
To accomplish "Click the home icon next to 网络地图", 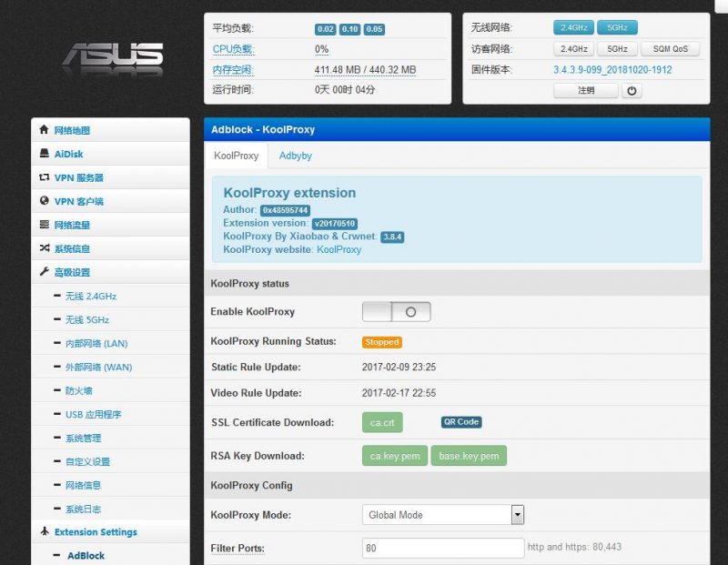I will (x=44, y=130).
